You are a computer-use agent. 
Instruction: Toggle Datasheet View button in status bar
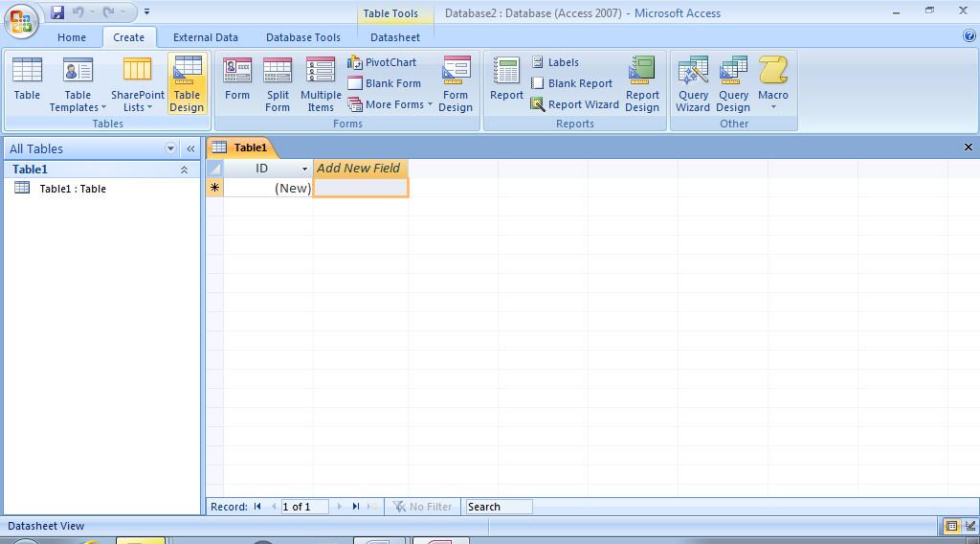pos(952,526)
